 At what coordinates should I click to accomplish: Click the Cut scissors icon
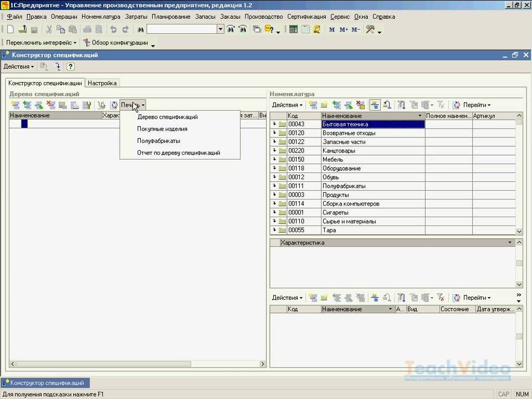point(49,29)
